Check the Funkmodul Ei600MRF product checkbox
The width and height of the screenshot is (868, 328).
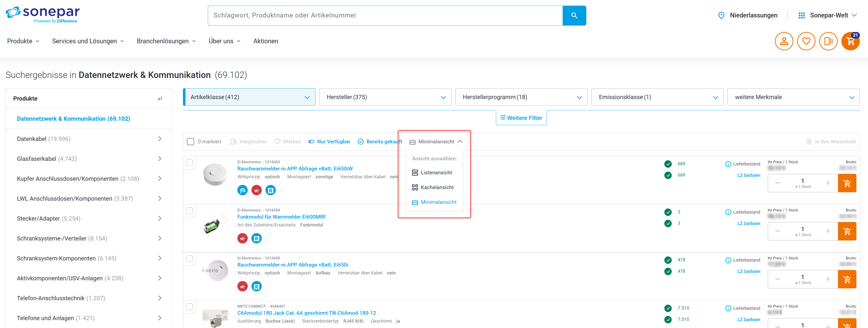pos(190,210)
